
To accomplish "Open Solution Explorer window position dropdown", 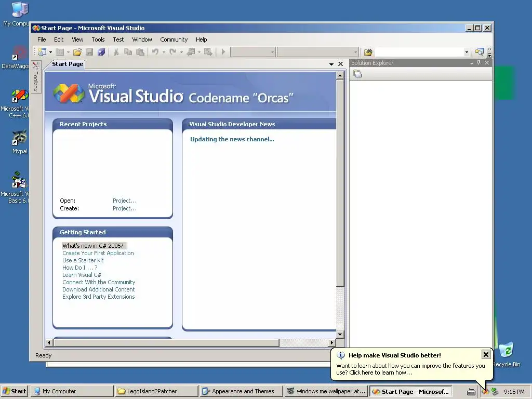I will (x=472, y=63).
